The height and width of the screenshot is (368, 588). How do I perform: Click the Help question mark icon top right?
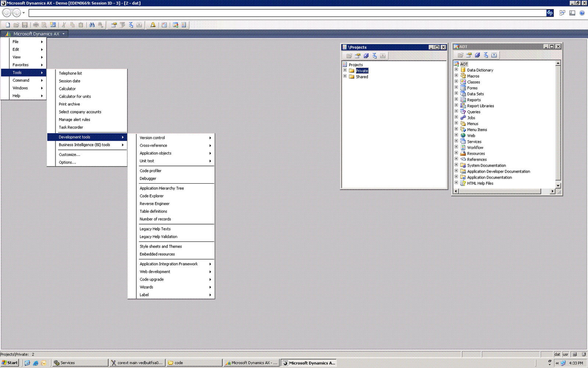(x=582, y=13)
